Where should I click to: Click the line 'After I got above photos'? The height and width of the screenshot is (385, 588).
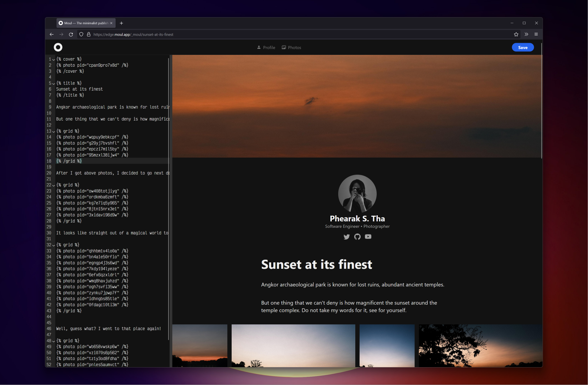[113, 173]
